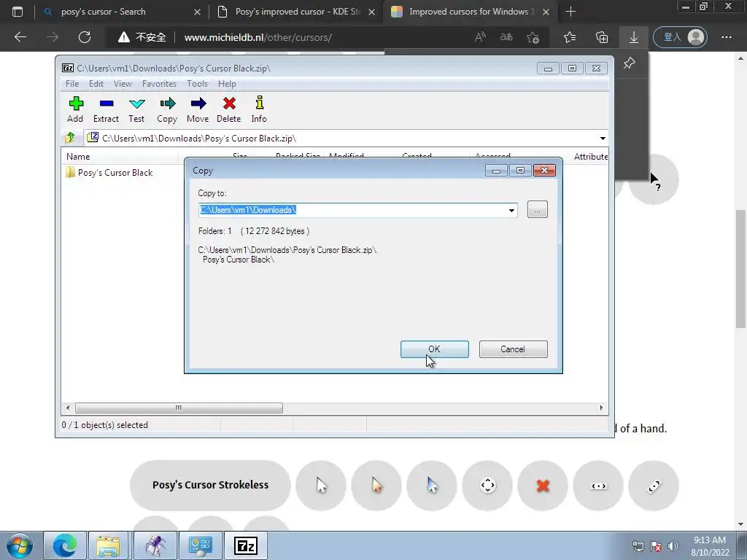Viewport: 747px width, 560px height.
Task: Click the Read aloud icon in address bar
Action: (480, 37)
